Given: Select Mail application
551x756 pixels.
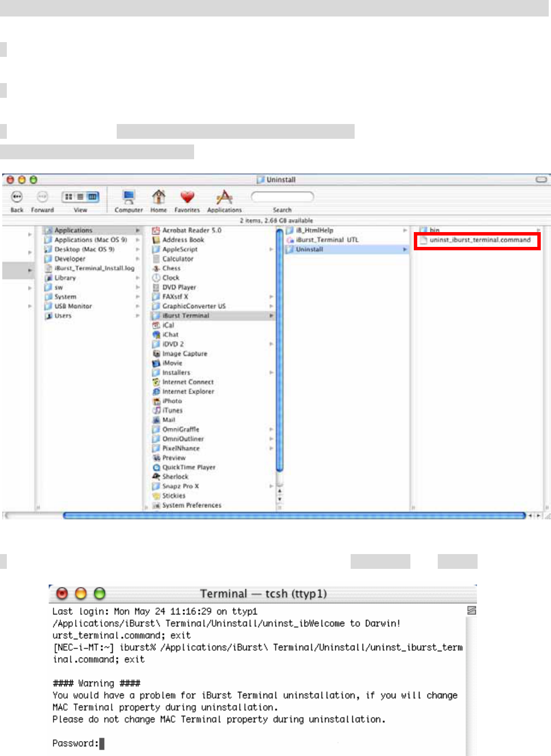Looking at the screenshot, I should pyautogui.click(x=213, y=420).
